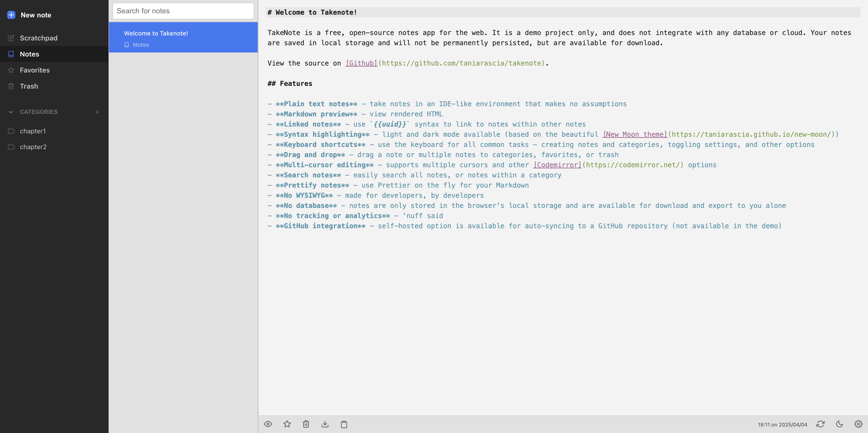Click the 'Prettify notes' feature line

[x=398, y=185]
